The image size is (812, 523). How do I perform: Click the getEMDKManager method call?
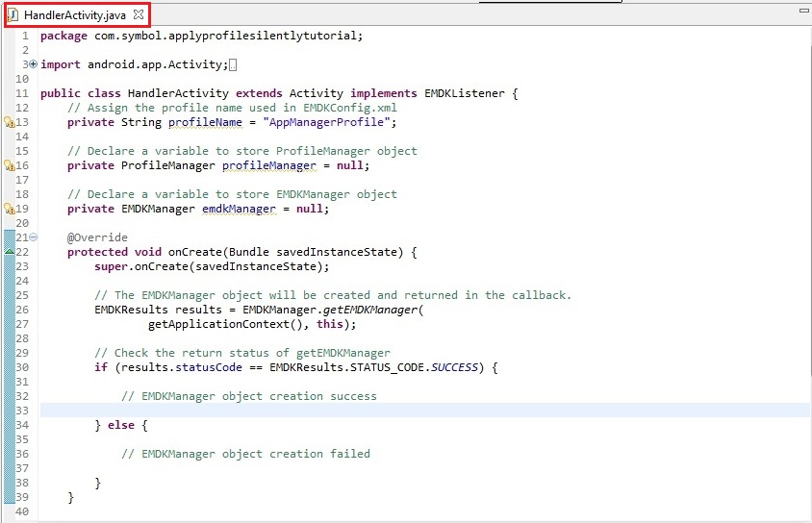370,310
